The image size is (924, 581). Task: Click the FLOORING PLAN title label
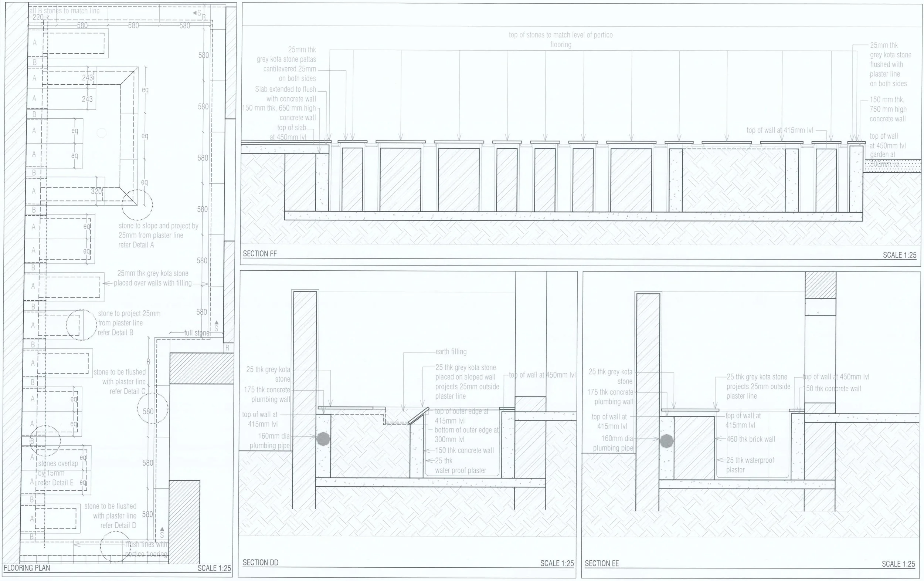pos(27,568)
